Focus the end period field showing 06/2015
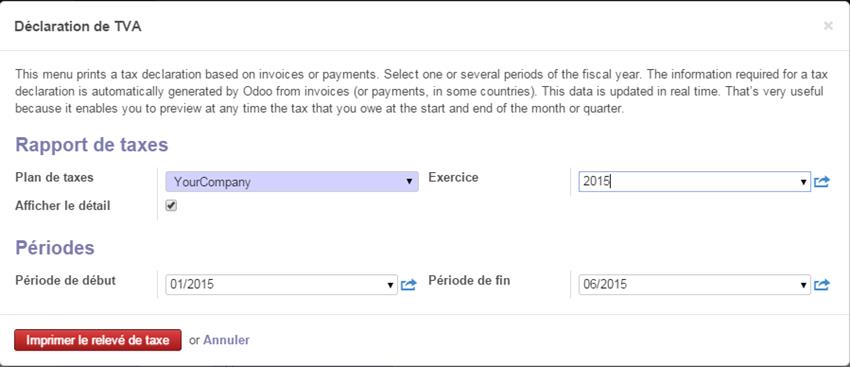This screenshot has width=850, height=367. click(x=694, y=285)
